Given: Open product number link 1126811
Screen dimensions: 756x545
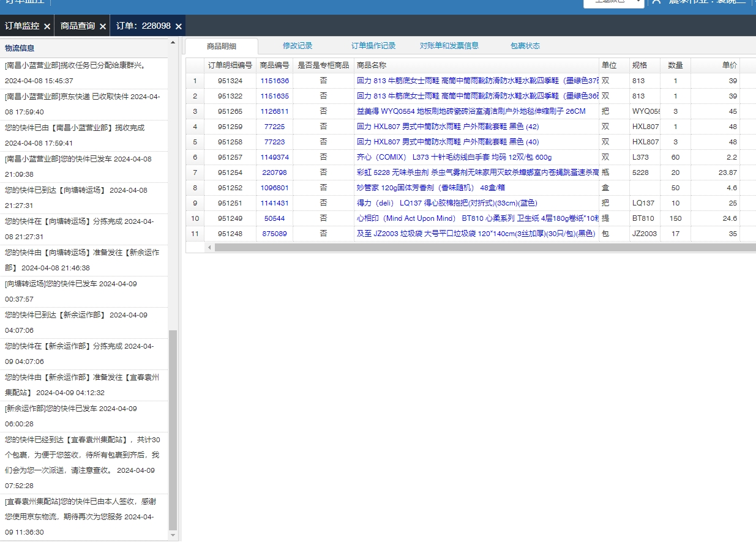Looking at the screenshot, I should 274,111.
